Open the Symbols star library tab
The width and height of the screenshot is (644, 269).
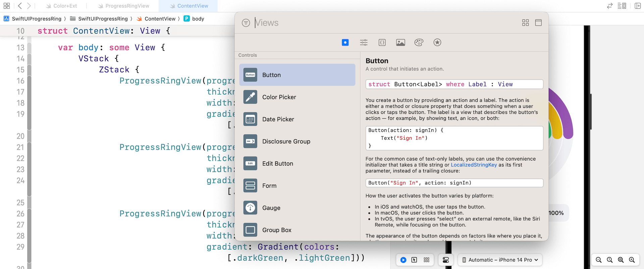(x=437, y=42)
